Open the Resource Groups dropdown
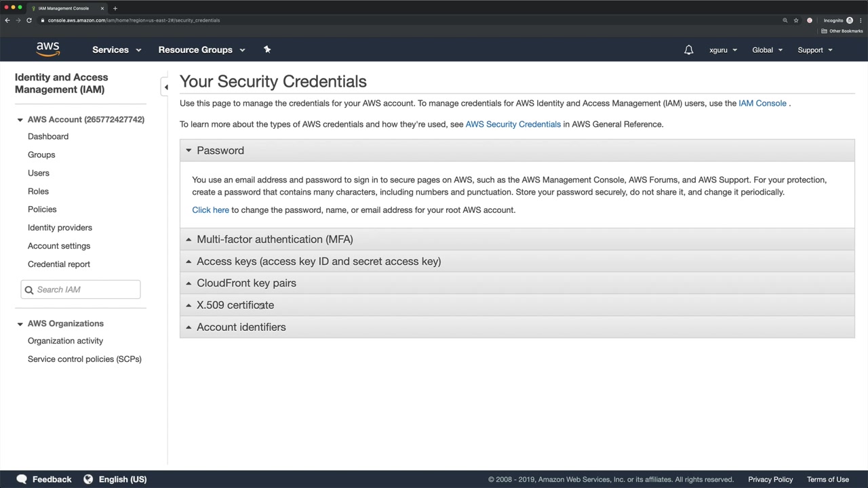The height and width of the screenshot is (488, 868). (201, 50)
